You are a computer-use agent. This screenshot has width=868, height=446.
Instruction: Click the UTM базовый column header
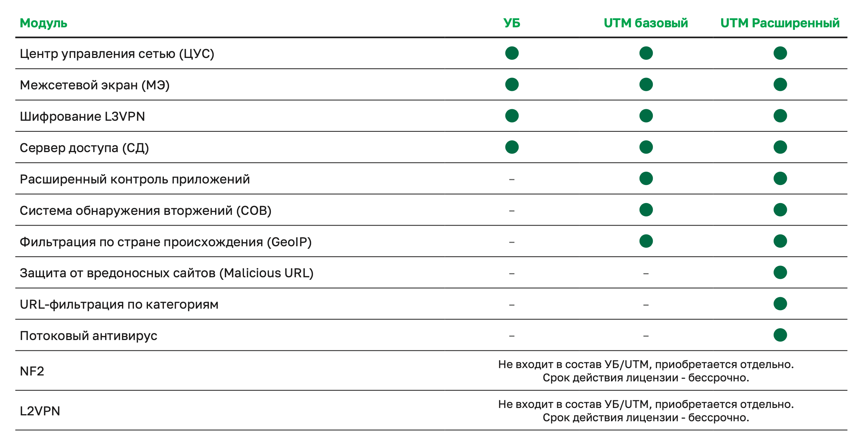point(646,23)
